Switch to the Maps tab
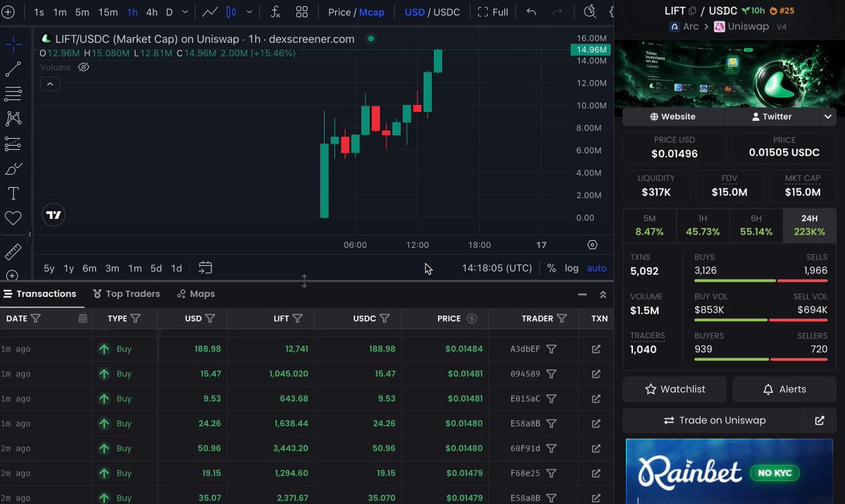Image resolution: width=845 pixels, height=504 pixels. pyautogui.click(x=196, y=294)
